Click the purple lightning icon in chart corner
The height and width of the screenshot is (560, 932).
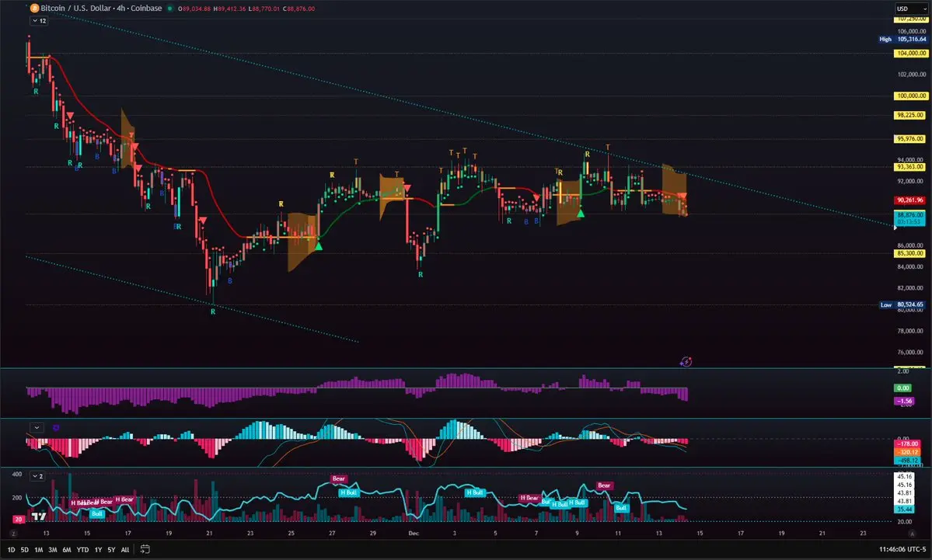click(x=686, y=362)
